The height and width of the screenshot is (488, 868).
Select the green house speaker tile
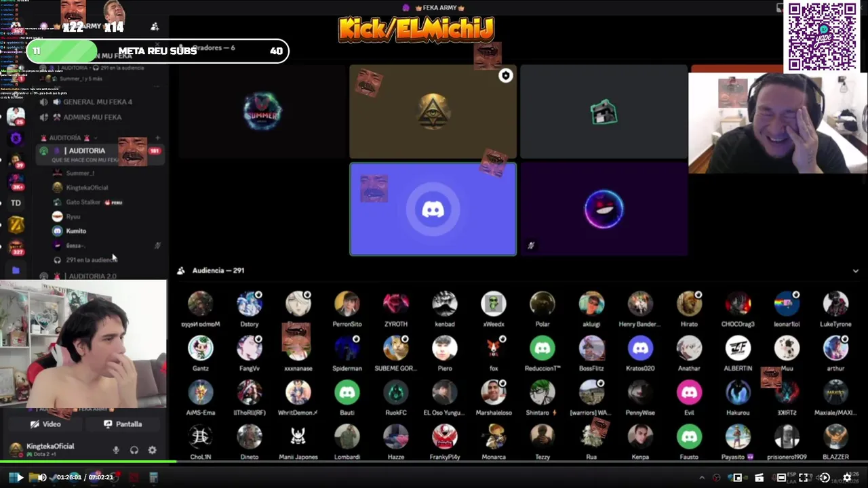click(604, 112)
